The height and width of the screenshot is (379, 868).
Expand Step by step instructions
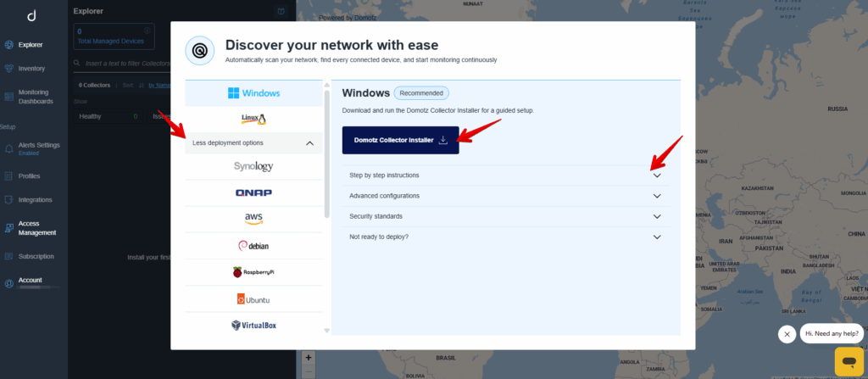505,176
